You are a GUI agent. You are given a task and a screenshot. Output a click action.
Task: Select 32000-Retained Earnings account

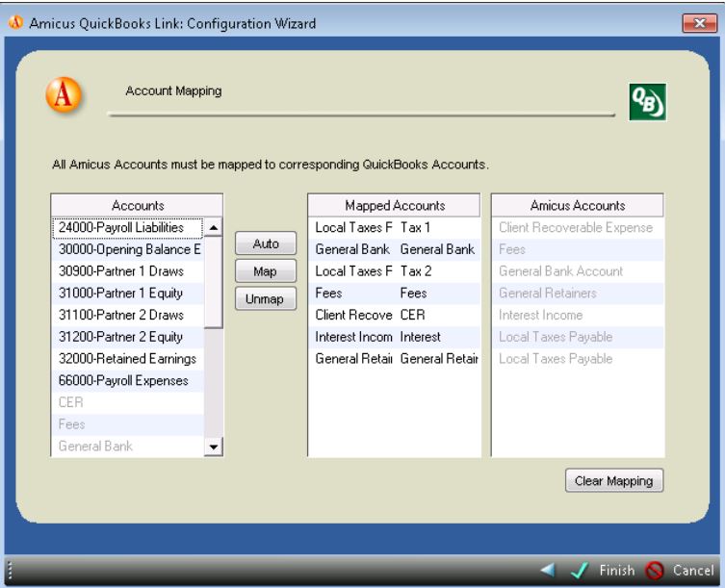coord(128,359)
